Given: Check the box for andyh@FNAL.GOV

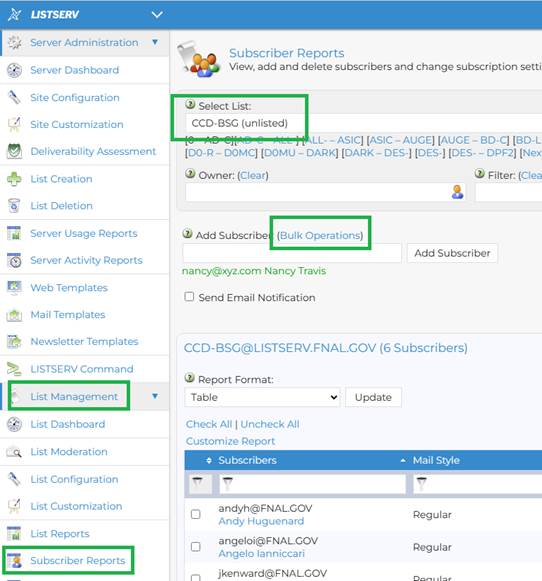Looking at the screenshot, I should (x=196, y=514).
